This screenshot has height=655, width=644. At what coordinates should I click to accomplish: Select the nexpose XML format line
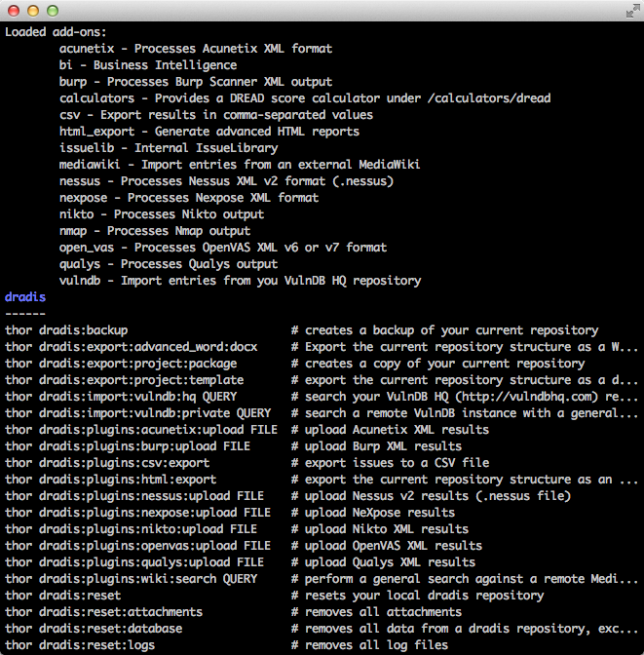pyautogui.click(x=189, y=198)
